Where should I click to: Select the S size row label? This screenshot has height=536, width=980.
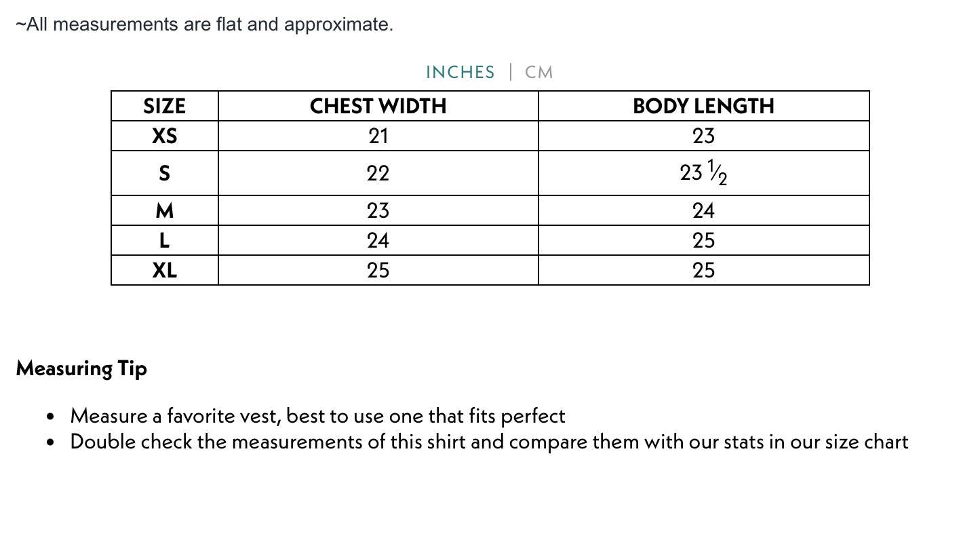point(164,173)
